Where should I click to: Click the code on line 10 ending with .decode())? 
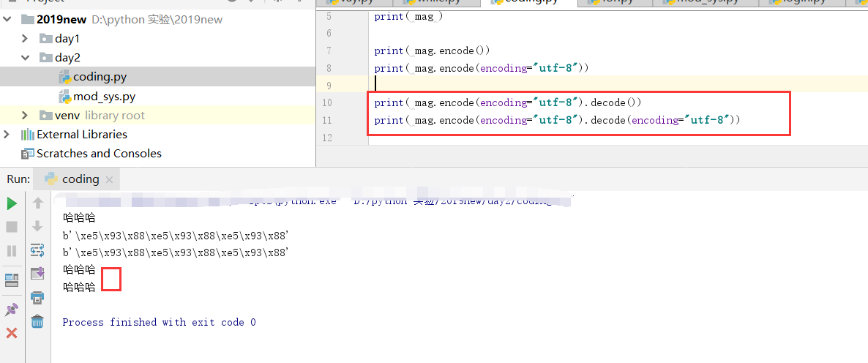pyautogui.click(x=508, y=103)
